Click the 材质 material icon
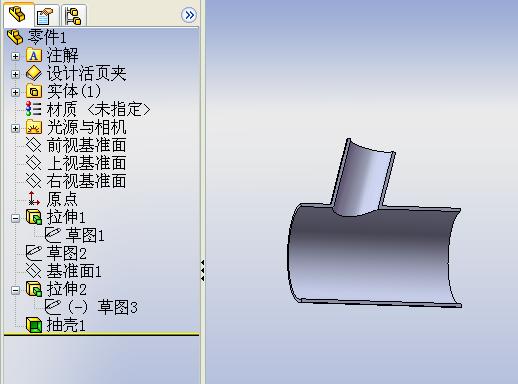 click(34, 109)
